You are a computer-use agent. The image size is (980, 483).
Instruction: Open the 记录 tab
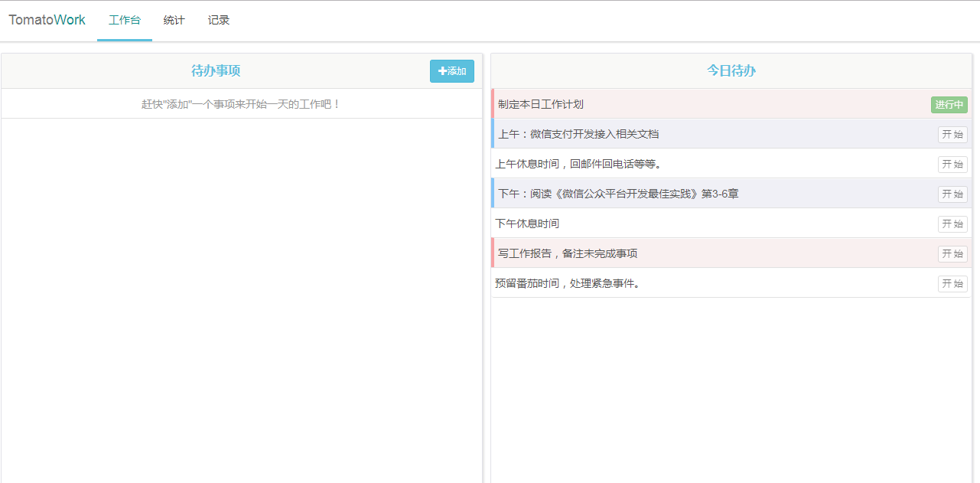(219, 21)
